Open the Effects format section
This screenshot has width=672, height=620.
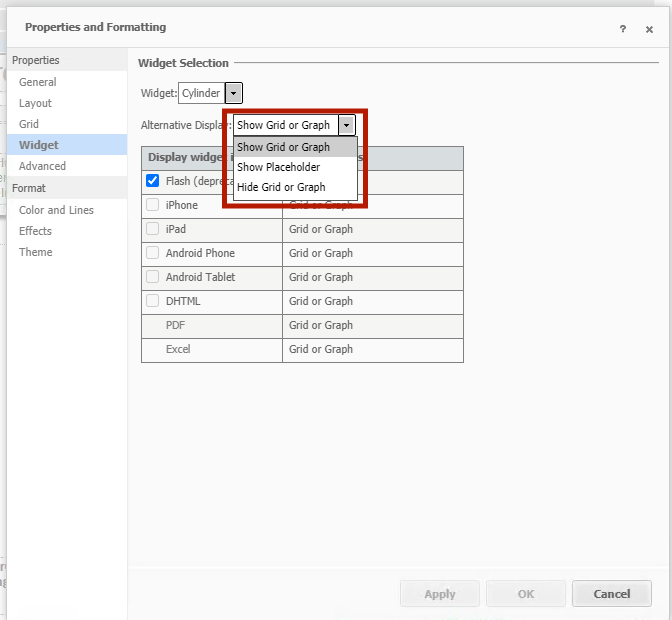35,231
